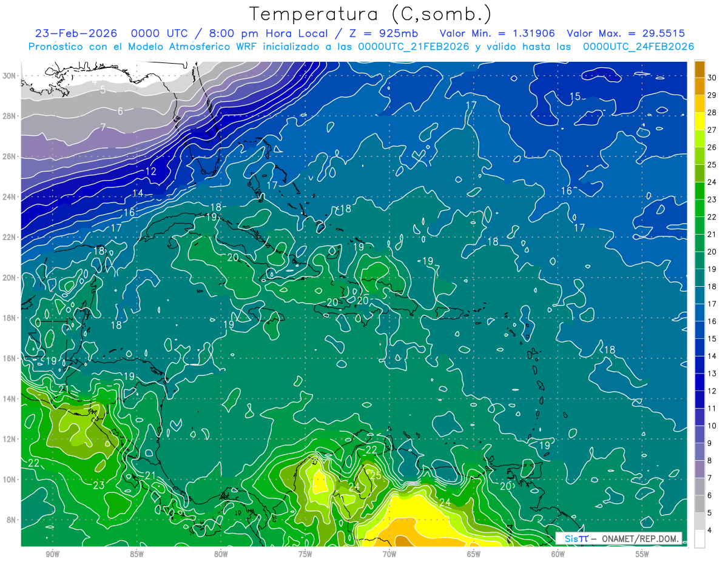Pick the dark blue colorbar swatch between 12 and 13
Image resolution: width=728 pixels, height=562 pixels.
pos(699,382)
